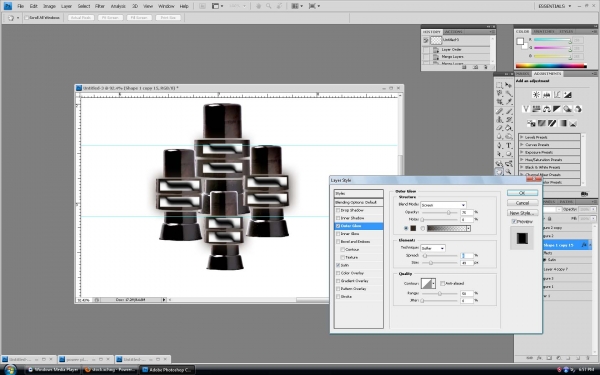
Task: Click the New Style button
Action: pyautogui.click(x=522, y=213)
